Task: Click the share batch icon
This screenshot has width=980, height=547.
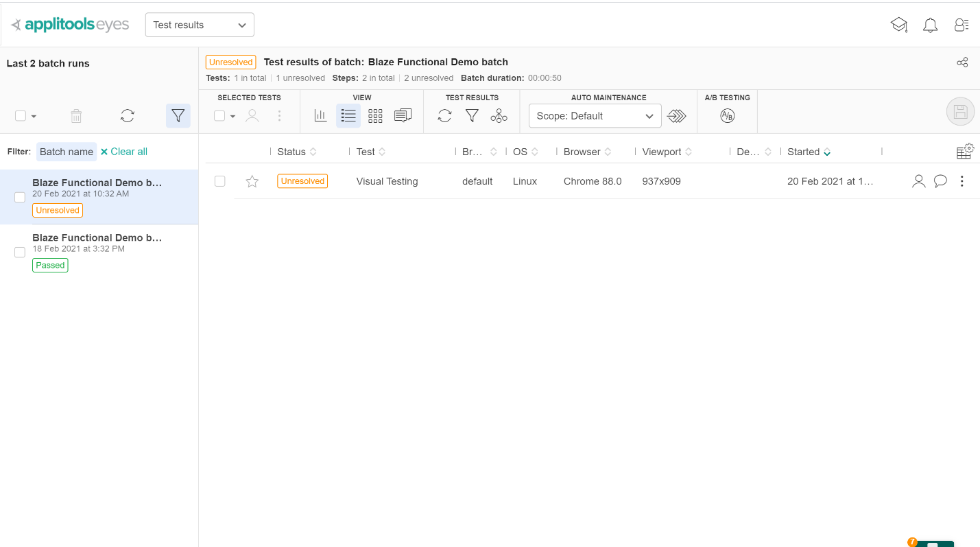Action: (x=962, y=62)
